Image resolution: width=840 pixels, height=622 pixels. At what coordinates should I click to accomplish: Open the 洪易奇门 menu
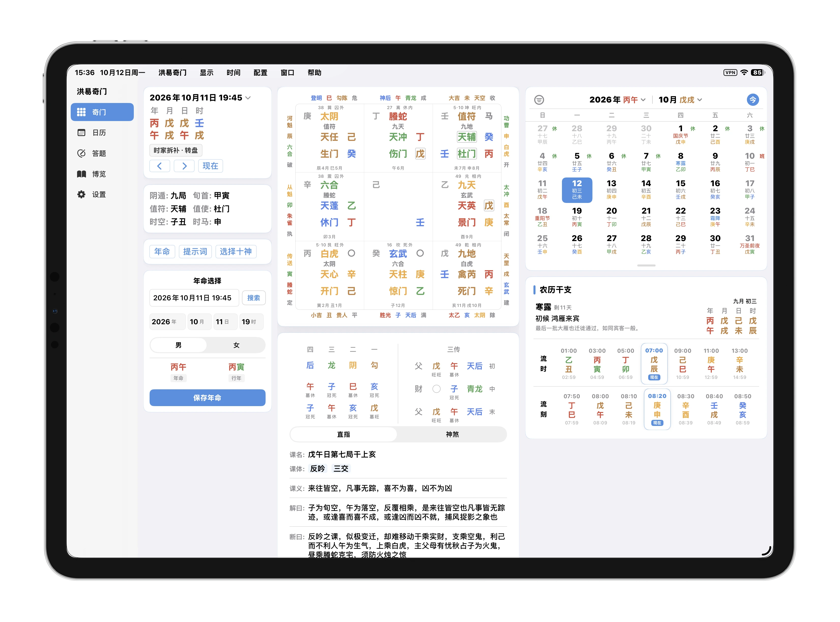click(172, 73)
